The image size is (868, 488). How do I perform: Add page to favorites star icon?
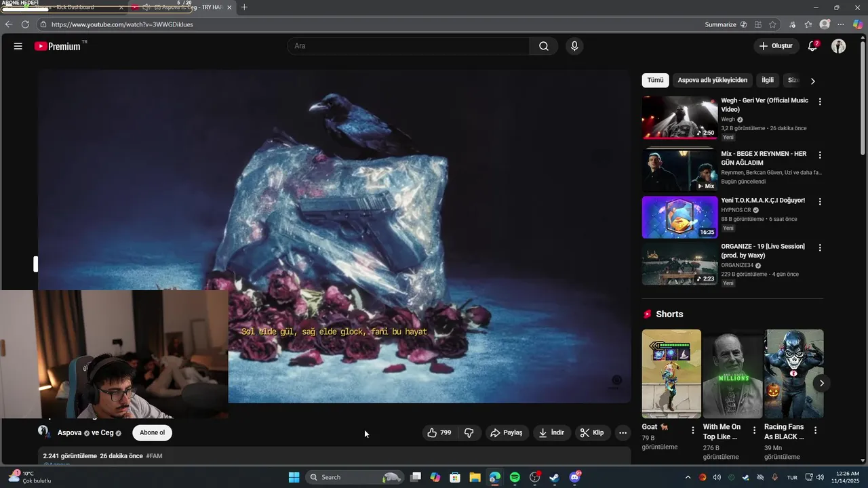click(772, 24)
